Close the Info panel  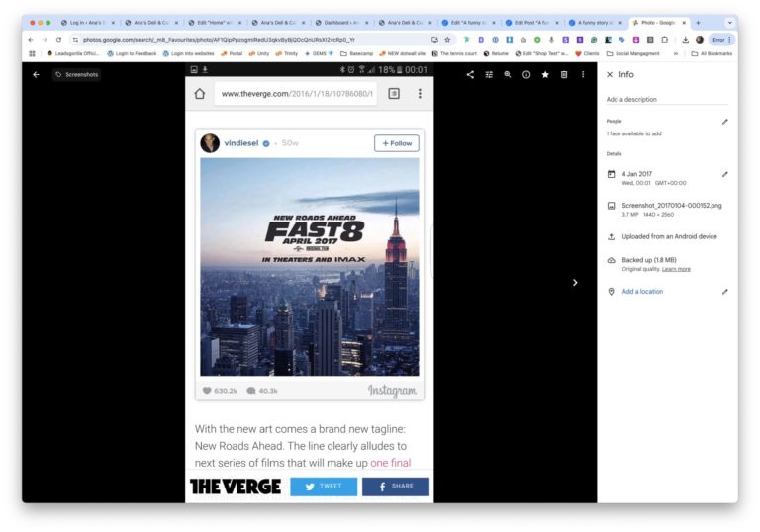click(610, 74)
